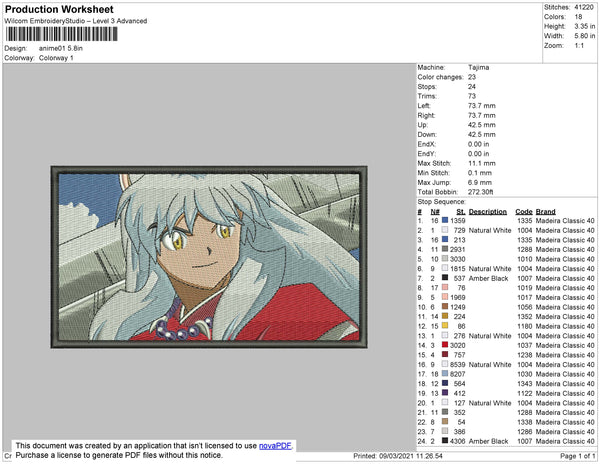Click the navy swatch in stop row 18

coord(445,383)
